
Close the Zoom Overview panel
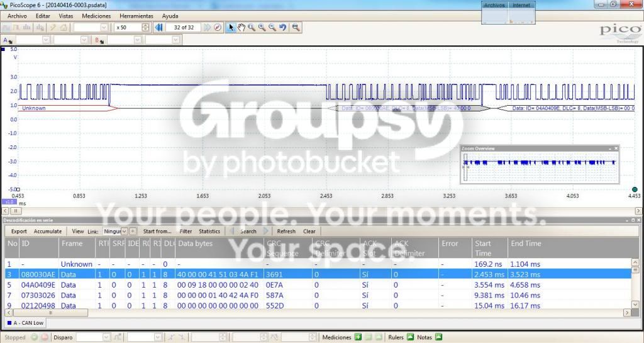tap(616, 149)
